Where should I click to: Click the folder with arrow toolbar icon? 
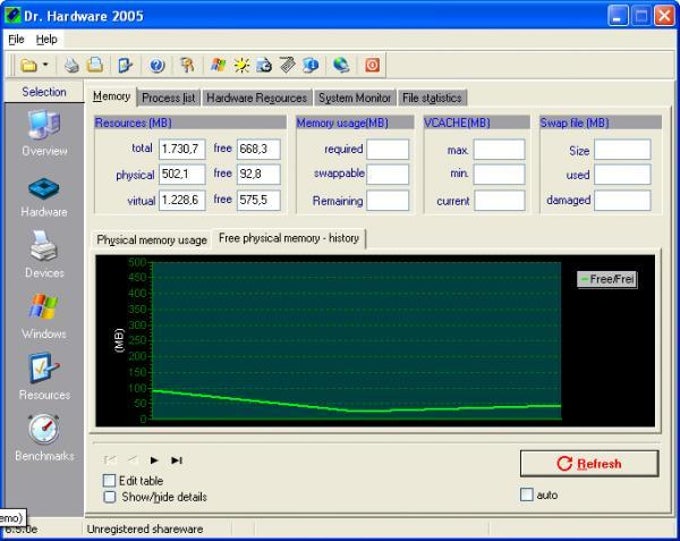[264, 66]
